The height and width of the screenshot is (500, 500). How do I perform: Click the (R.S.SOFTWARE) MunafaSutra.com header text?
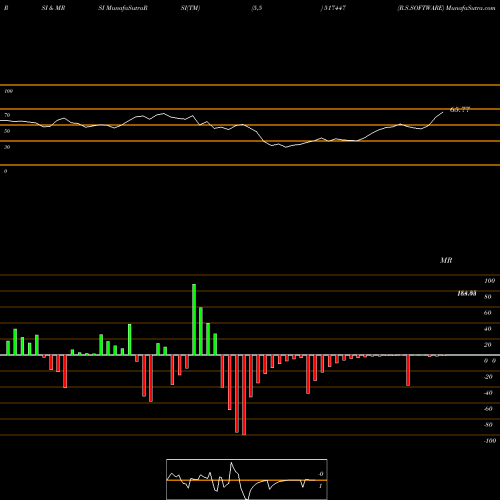446,8
